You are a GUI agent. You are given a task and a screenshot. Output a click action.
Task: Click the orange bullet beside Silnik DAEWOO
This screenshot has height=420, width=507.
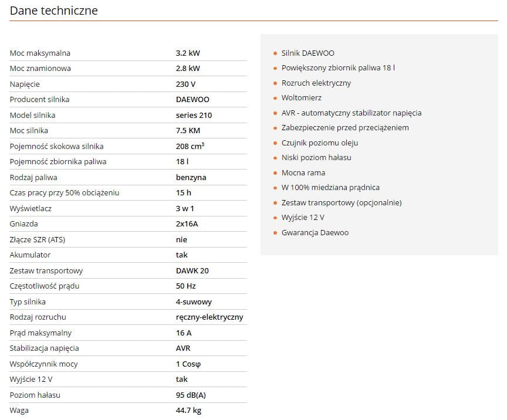point(275,53)
